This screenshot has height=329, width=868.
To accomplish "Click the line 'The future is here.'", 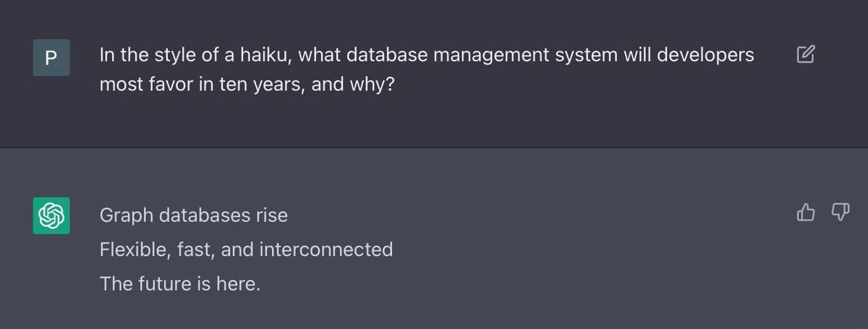I will [x=179, y=284].
